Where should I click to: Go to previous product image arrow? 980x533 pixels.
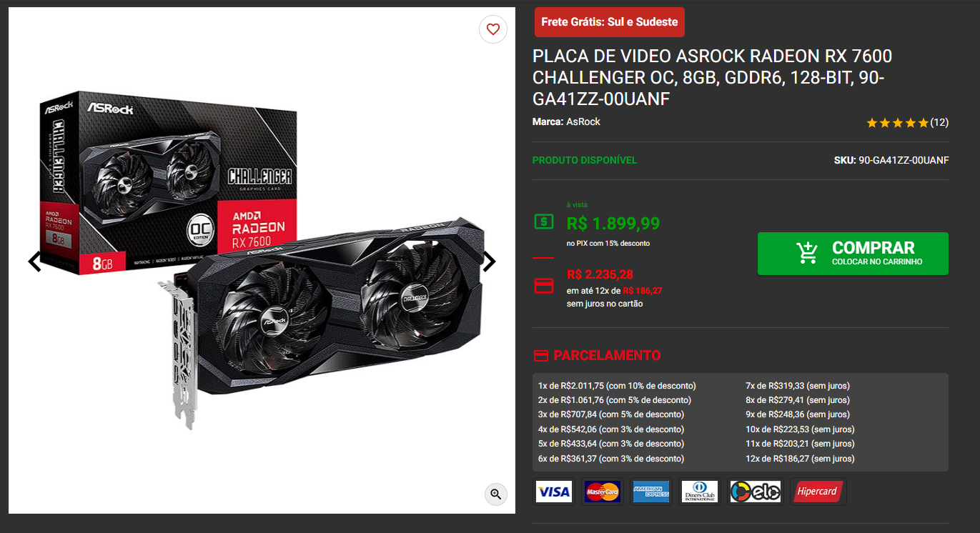click(x=35, y=262)
